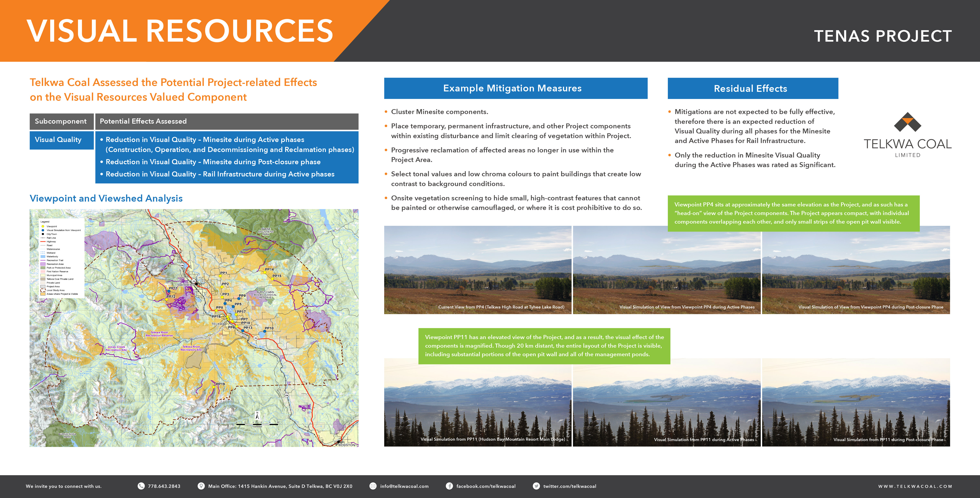The image size is (980, 498).
Task: Open info@telkwacoal.com email link
Action: click(404, 486)
